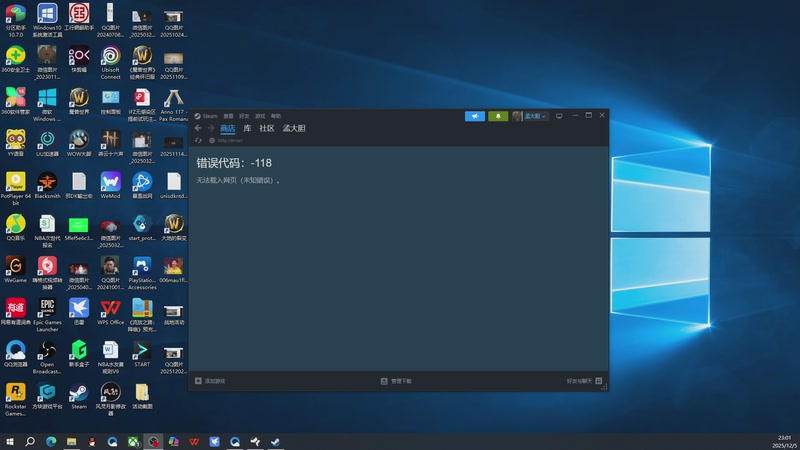Image resolution: width=800 pixels, height=450 pixels.
Task: Open the 好友 menu in Steam
Action: click(x=244, y=116)
